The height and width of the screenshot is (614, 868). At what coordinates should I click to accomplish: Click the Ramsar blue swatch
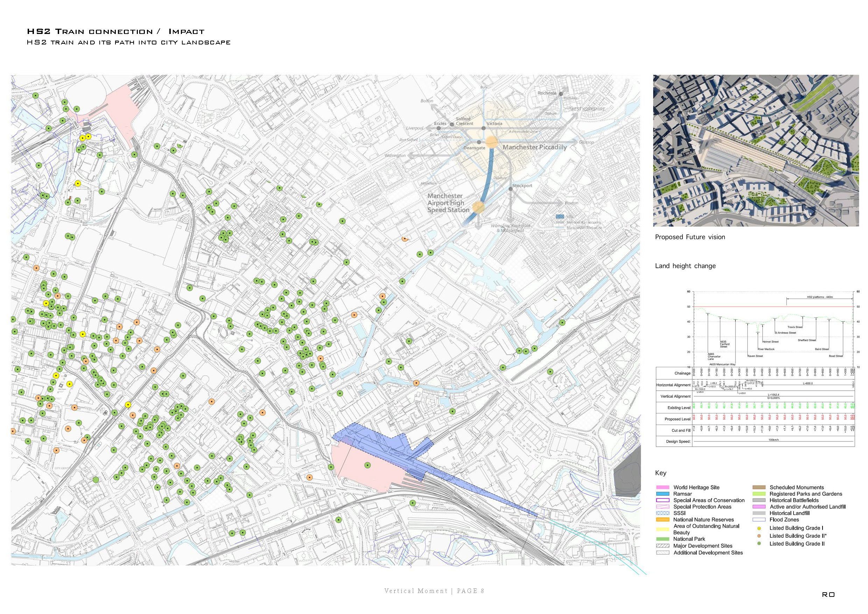tap(663, 494)
